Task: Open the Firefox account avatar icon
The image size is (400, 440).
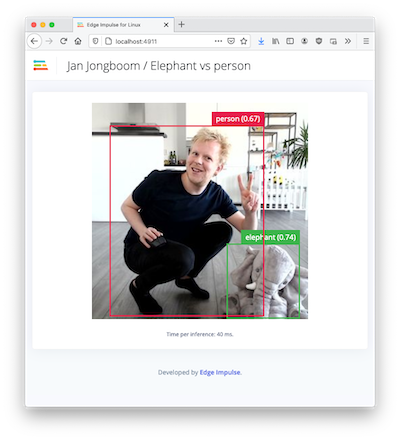Action: [304, 41]
